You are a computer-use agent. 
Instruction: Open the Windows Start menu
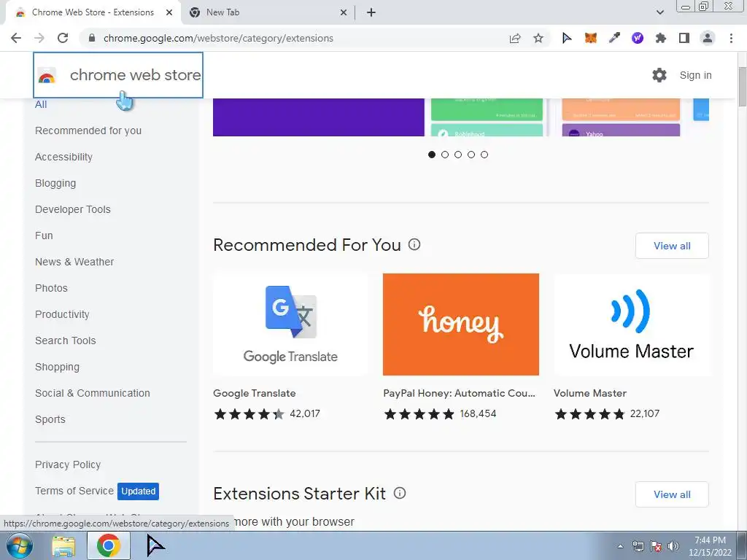pos(19,545)
